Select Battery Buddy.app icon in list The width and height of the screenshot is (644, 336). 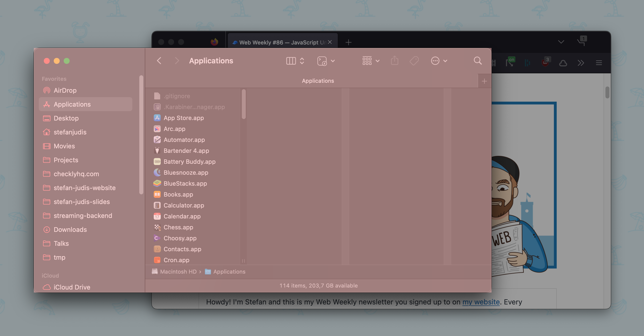click(157, 162)
